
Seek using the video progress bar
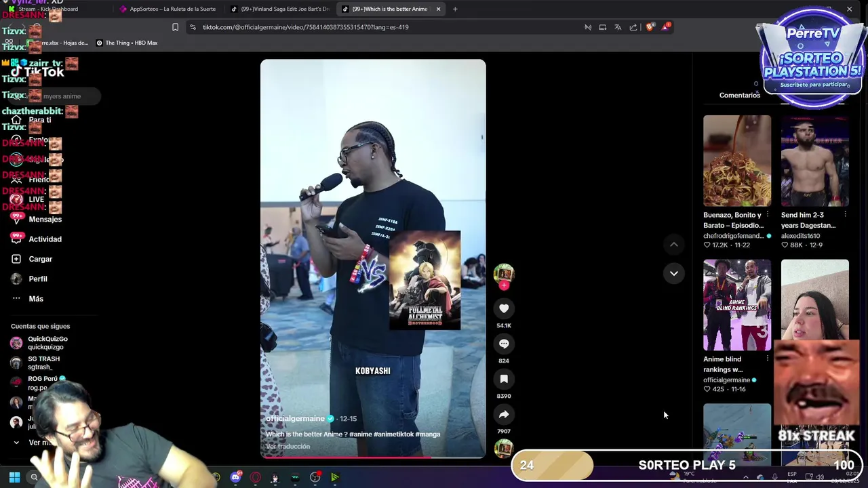[373, 457]
